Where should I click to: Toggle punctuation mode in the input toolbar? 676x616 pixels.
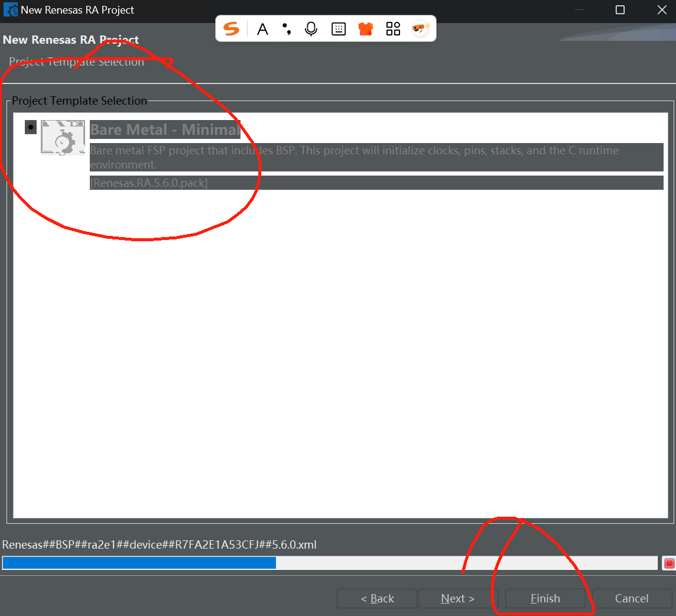pos(287,29)
